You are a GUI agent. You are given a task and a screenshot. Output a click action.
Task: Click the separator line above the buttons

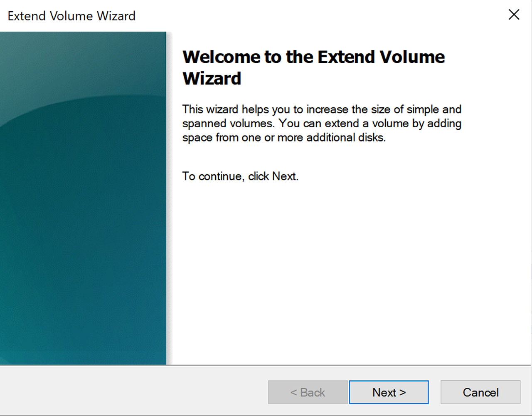tap(266, 365)
